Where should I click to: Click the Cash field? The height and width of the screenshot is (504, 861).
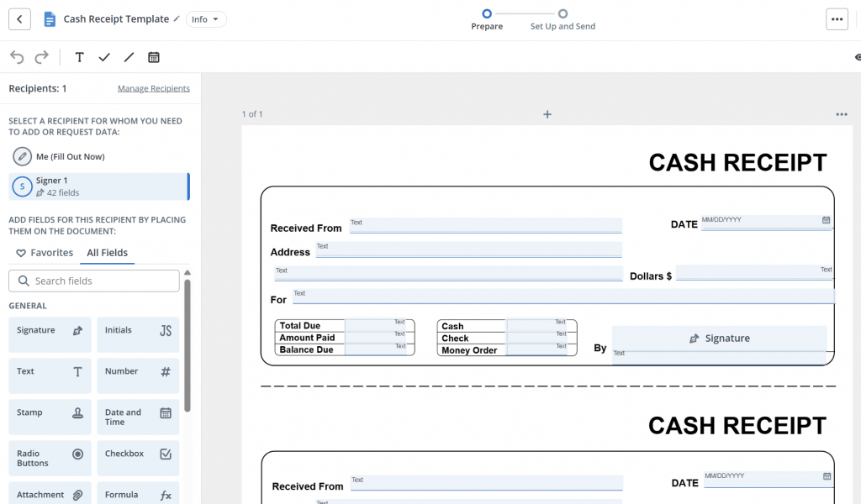point(537,325)
